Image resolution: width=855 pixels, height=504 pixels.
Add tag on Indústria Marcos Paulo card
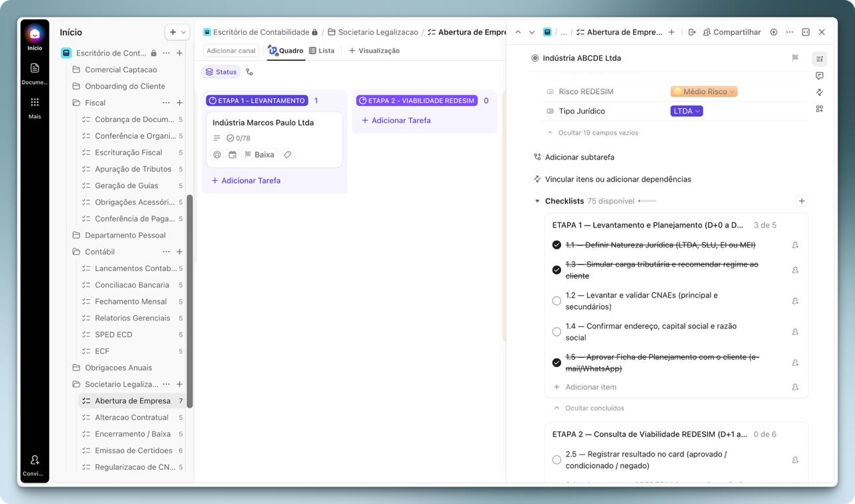(x=287, y=155)
